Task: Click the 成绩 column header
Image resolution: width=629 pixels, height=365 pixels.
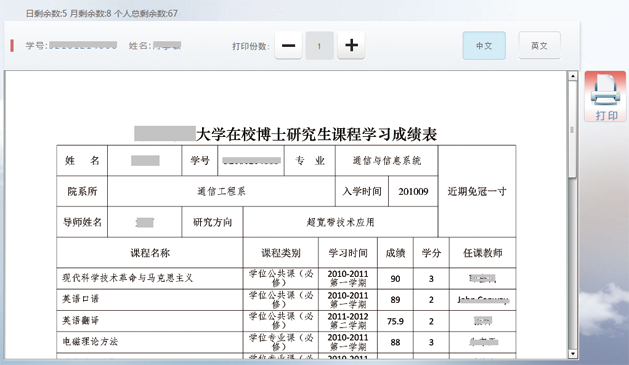Action: pos(396,253)
